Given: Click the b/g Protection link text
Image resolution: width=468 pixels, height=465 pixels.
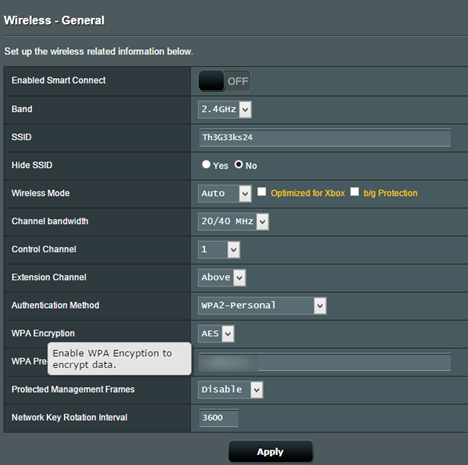Looking at the screenshot, I should coord(390,193).
